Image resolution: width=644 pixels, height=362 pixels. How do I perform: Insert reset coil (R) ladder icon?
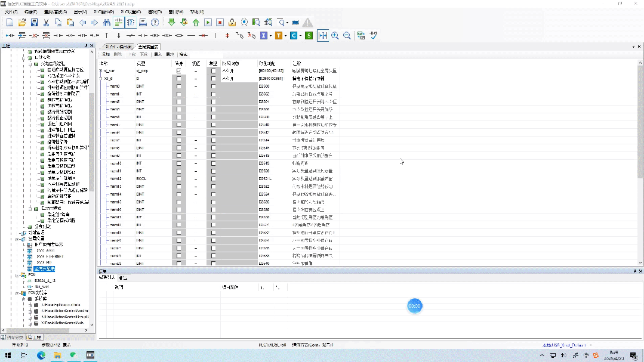(x=155, y=36)
